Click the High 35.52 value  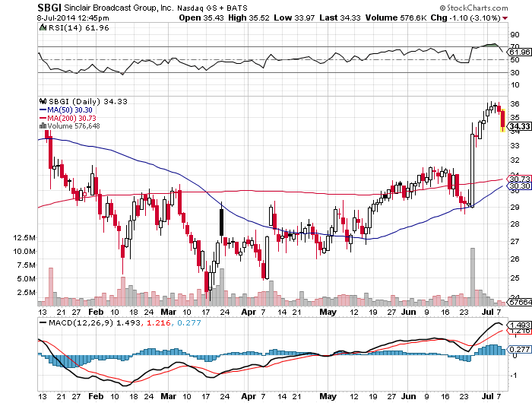(249, 17)
